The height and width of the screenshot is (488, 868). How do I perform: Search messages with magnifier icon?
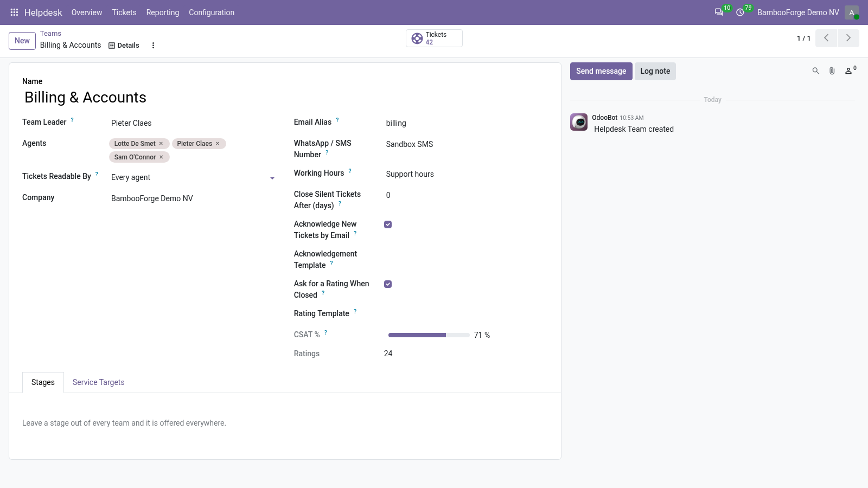[815, 71]
